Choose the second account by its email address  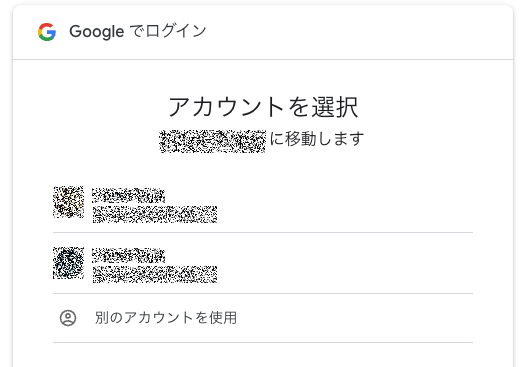click(x=155, y=275)
